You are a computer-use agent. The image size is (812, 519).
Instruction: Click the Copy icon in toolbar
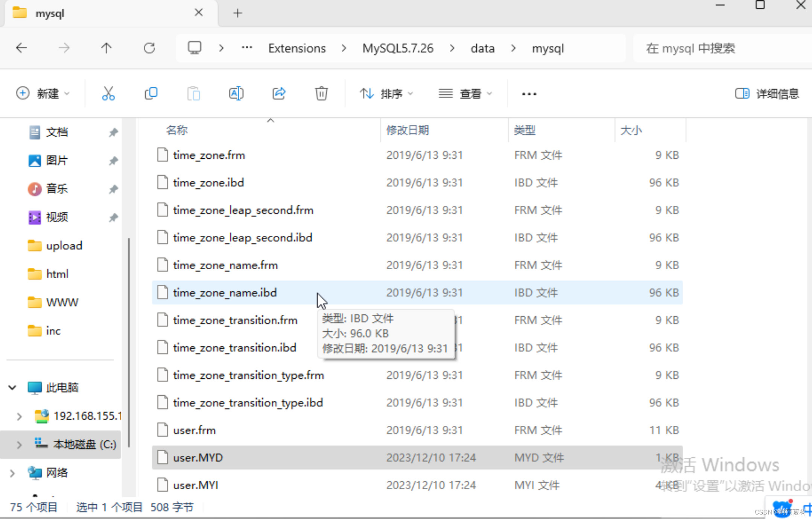pos(151,93)
